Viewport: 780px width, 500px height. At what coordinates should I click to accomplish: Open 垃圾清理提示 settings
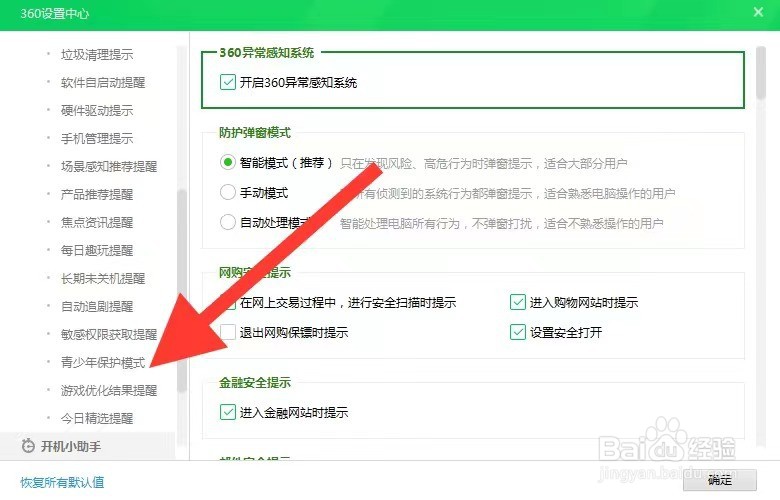pos(97,54)
